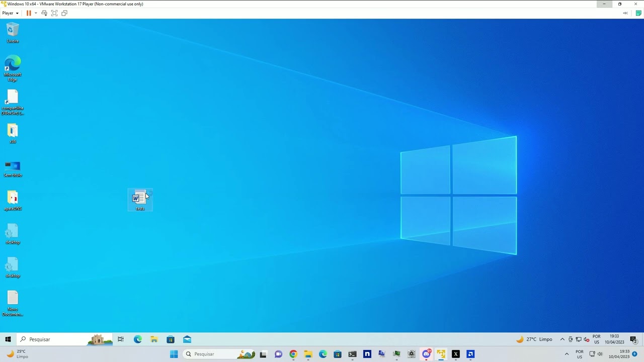Image resolution: width=644 pixels, height=362 pixels.
Task: Open host clock and date 10/04/2023
Action: click(619, 354)
